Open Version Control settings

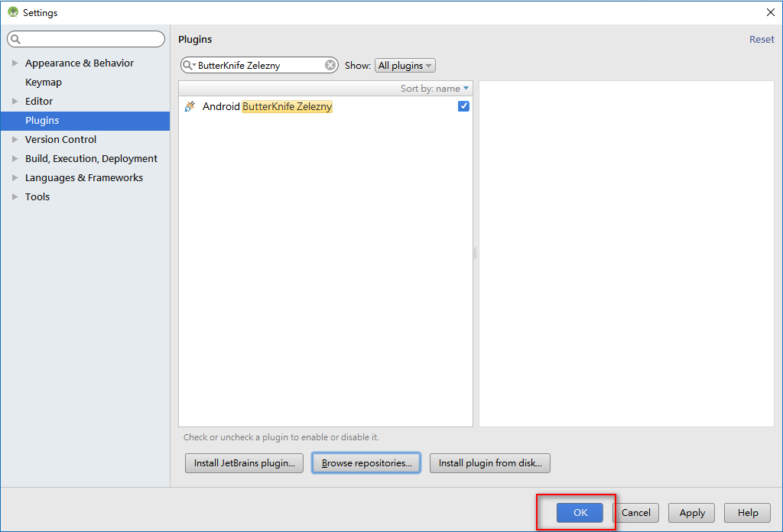click(x=61, y=139)
